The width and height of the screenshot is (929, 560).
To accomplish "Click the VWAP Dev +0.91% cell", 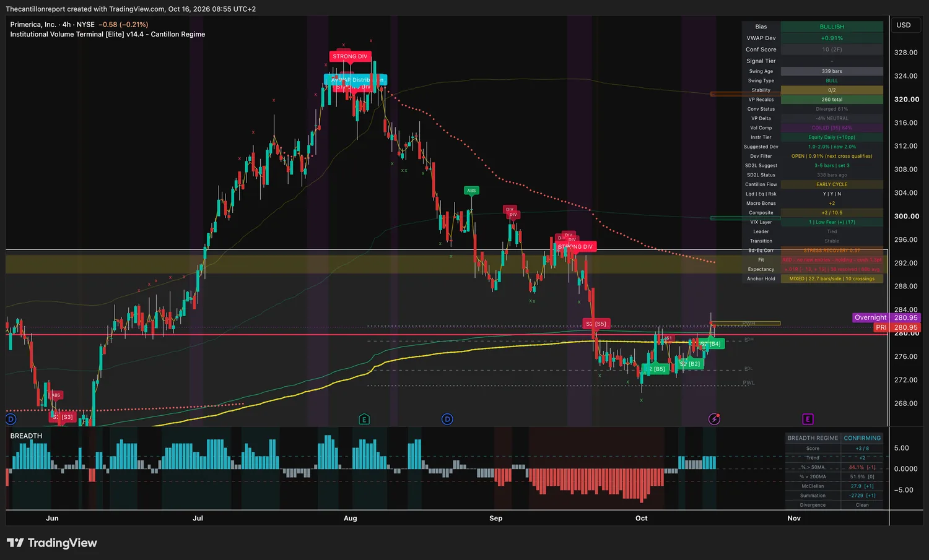I will point(832,38).
